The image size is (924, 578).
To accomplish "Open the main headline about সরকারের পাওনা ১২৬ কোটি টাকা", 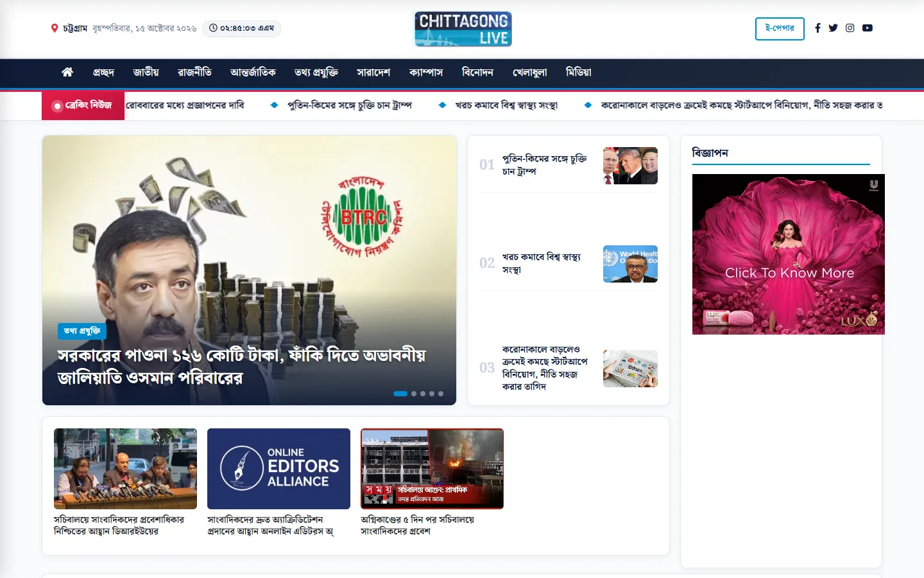I will [x=242, y=366].
